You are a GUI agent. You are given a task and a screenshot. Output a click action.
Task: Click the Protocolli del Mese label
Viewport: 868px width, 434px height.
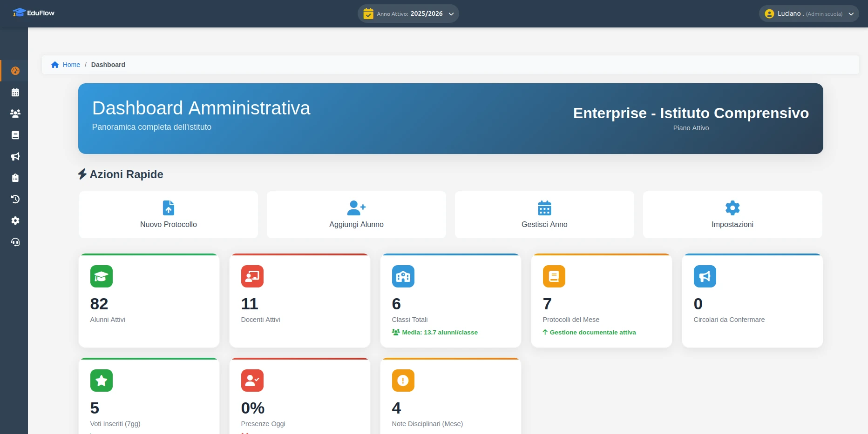(x=571, y=320)
